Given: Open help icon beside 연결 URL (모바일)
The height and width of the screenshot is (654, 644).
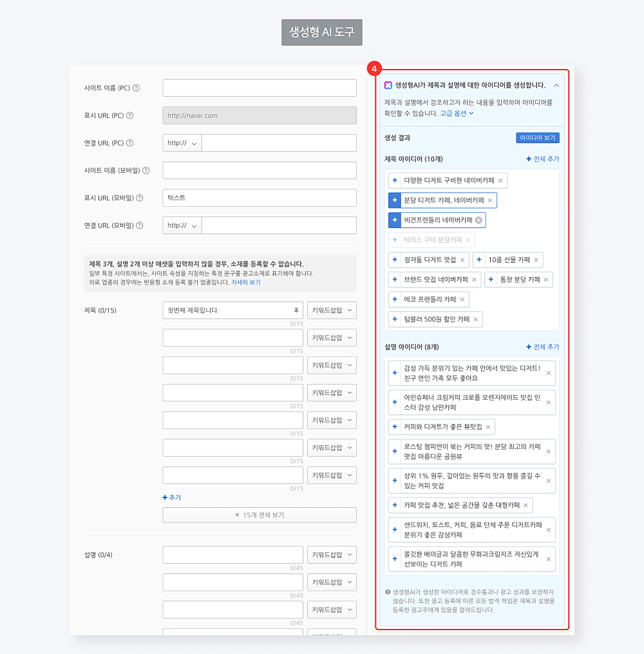Looking at the screenshot, I should 140,226.
